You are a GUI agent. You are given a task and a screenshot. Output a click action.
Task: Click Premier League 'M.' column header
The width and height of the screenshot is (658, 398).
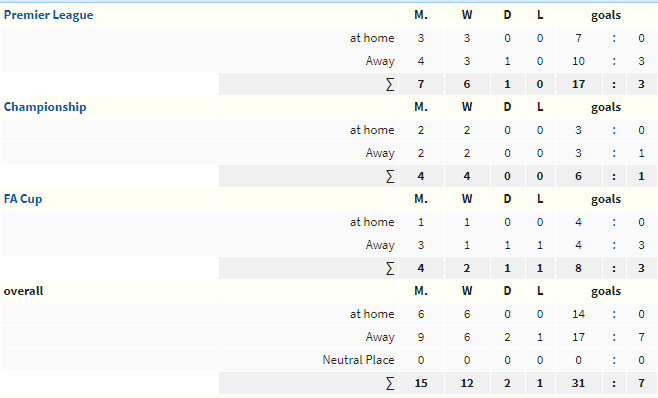(x=421, y=15)
